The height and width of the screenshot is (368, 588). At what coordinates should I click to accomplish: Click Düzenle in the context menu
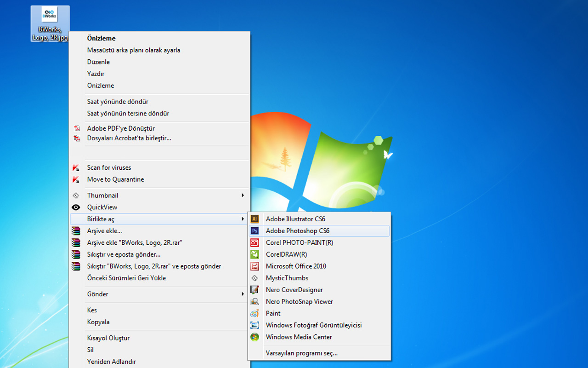click(98, 62)
